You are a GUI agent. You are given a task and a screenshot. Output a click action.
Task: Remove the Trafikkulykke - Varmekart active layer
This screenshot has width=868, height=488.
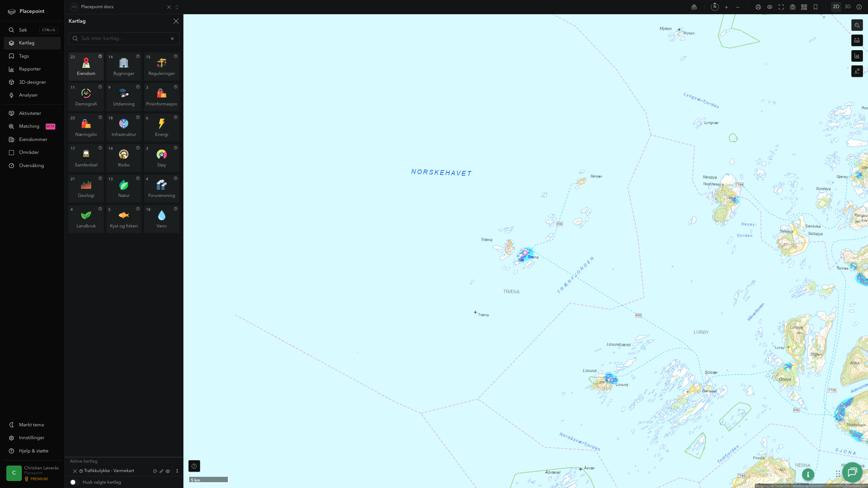pyautogui.click(x=75, y=471)
